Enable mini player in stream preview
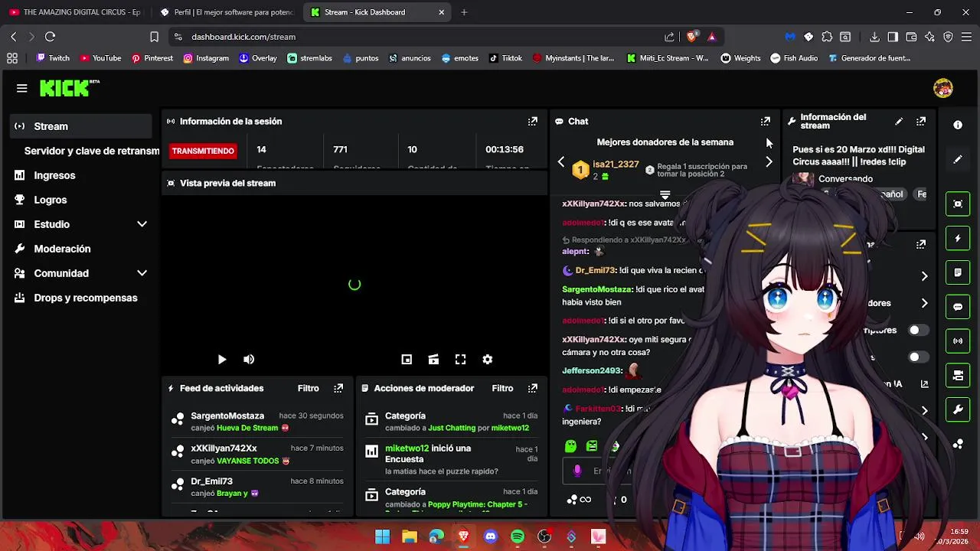The width and height of the screenshot is (980, 551). (407, 359)
